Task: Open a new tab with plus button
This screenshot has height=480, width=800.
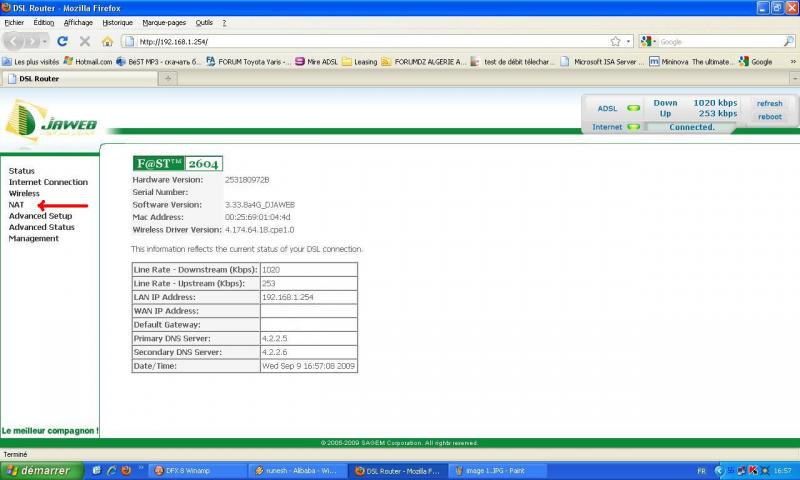Action: pos(168,79)
